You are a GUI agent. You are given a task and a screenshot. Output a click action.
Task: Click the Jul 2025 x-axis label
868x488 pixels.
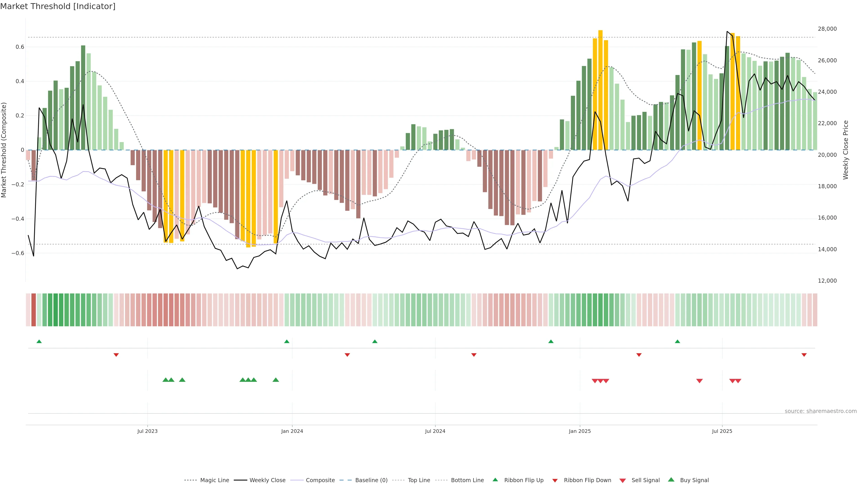click(x=722, y=431)
